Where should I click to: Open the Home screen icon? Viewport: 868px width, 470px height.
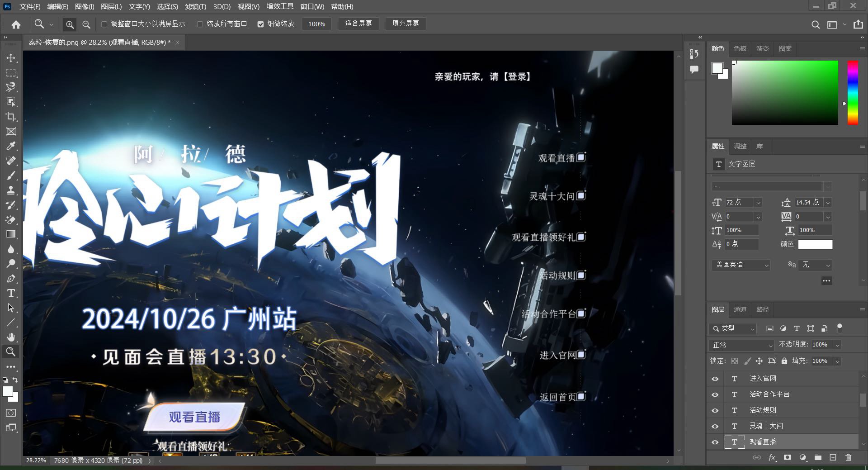pos(16,24)
